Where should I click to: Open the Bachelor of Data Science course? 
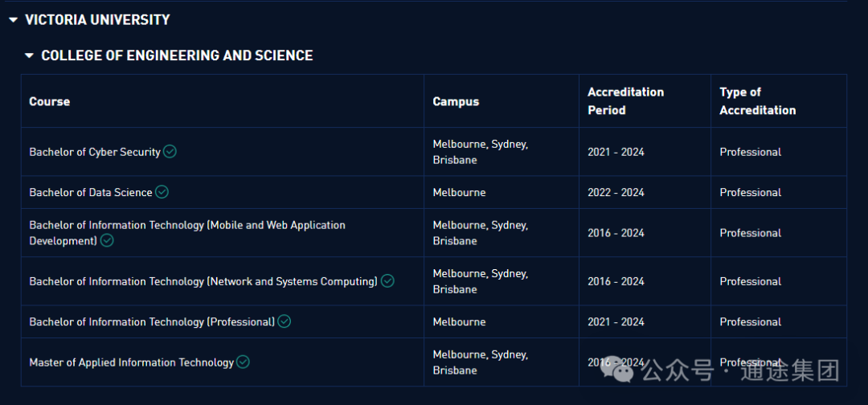tap(91, 193)
